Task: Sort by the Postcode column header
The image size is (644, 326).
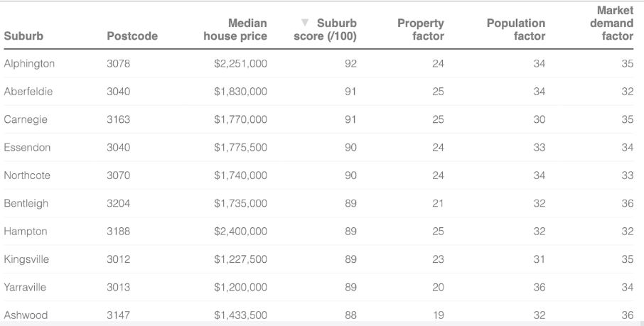Action: tap(132, 36)
